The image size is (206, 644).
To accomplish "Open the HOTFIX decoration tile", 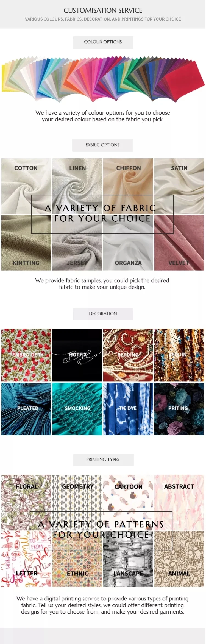I will (77, 355).
